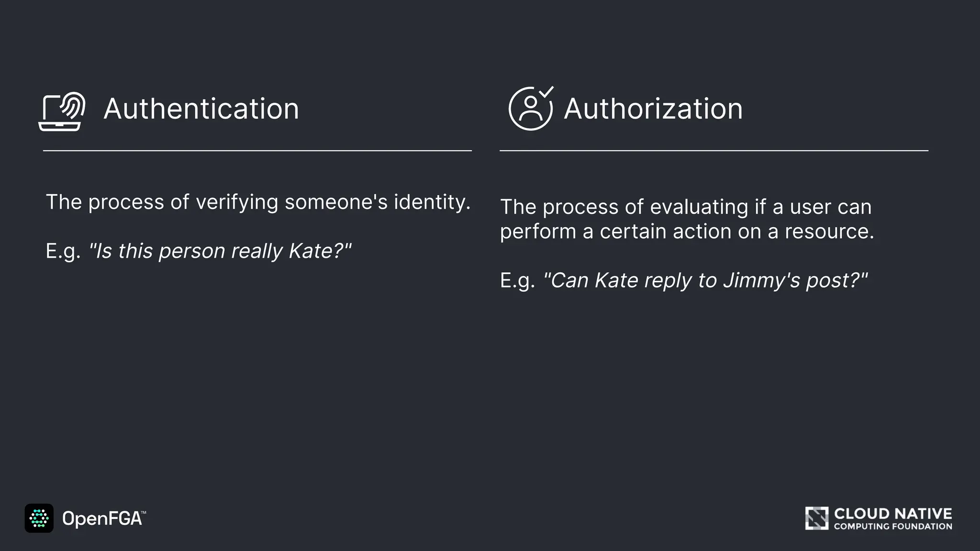This screenshot has height=551, width=980.
Task: Click the divider line under Authorization
Action: click(x=714, y=151)
